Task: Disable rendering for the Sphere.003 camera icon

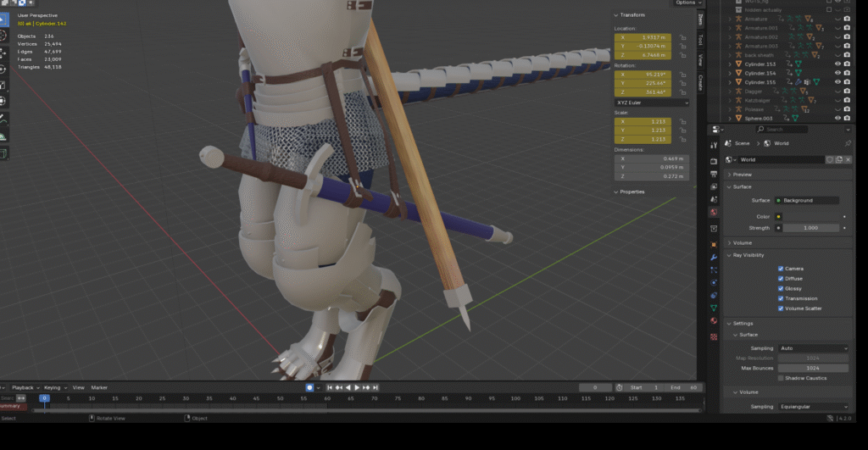Action: click(x=847, y=119)
